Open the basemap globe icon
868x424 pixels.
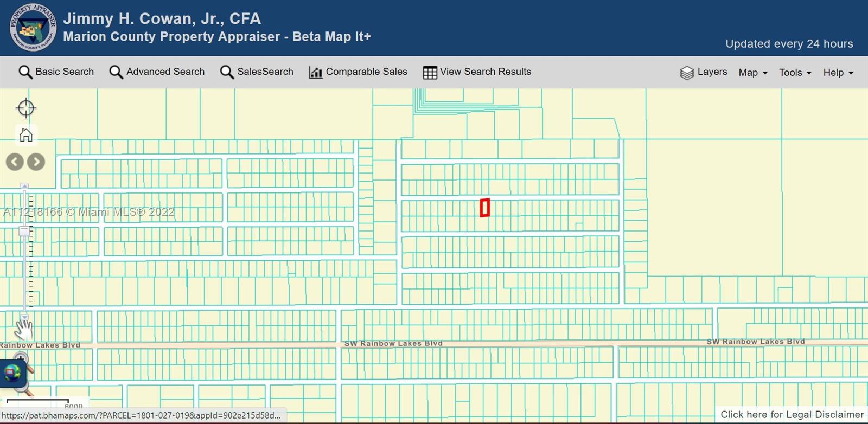tap(12, 373)
